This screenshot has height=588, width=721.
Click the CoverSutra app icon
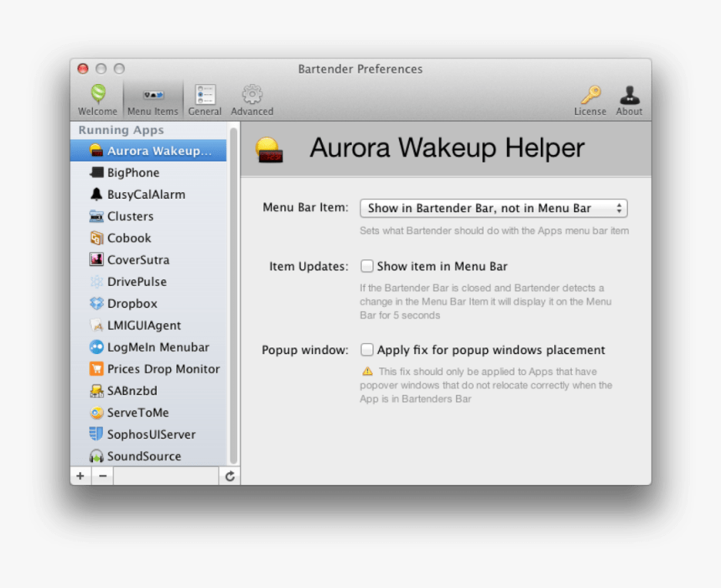point(96,259)
